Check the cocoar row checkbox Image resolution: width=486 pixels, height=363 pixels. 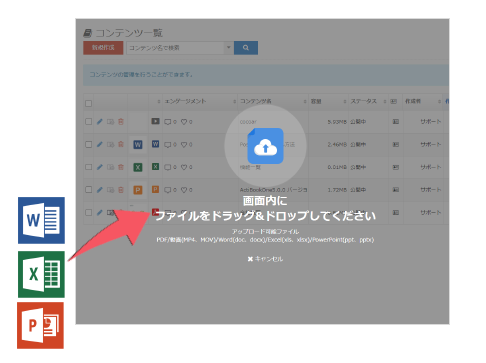click(88, 122)
